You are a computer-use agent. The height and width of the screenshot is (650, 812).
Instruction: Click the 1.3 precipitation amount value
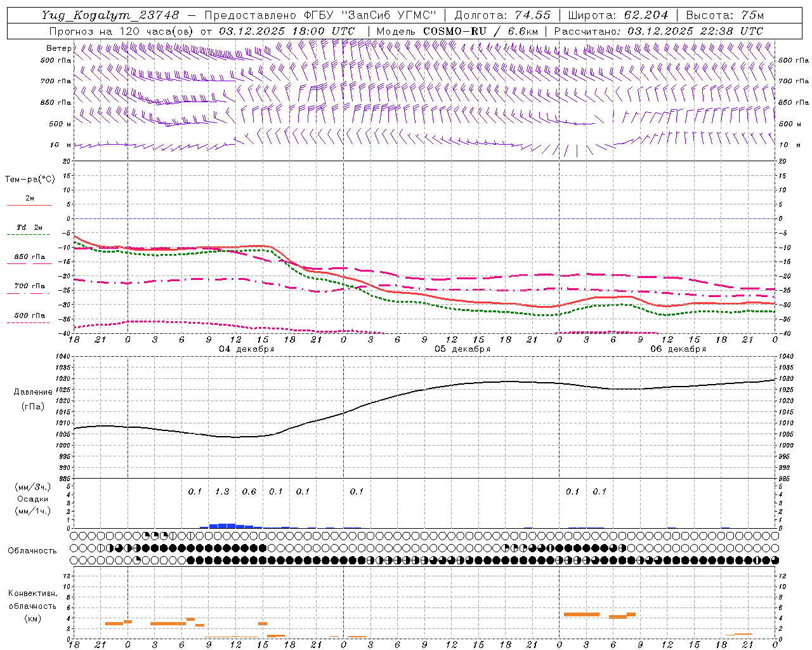point(222,491)
